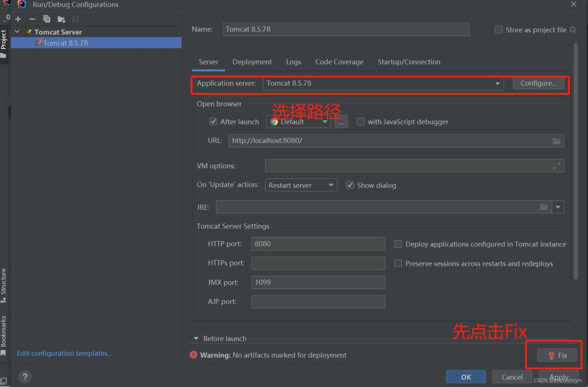Click the URL input field
588x387 pixels.
[396, 141]
